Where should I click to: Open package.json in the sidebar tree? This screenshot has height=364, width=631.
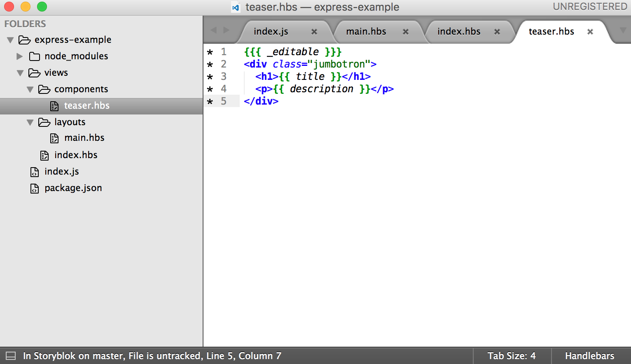[x=73, y=188]
